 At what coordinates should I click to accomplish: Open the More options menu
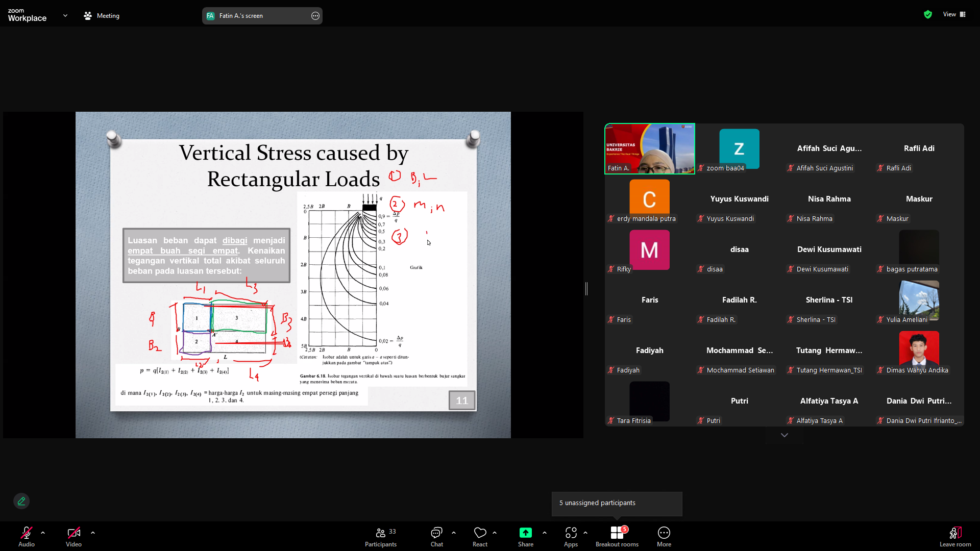(664, 537)
